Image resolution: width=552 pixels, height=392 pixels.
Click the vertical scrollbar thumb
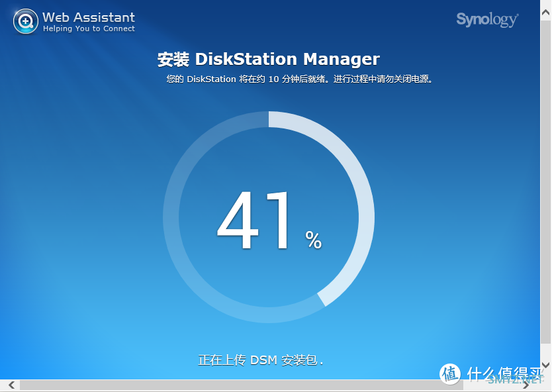545,182
